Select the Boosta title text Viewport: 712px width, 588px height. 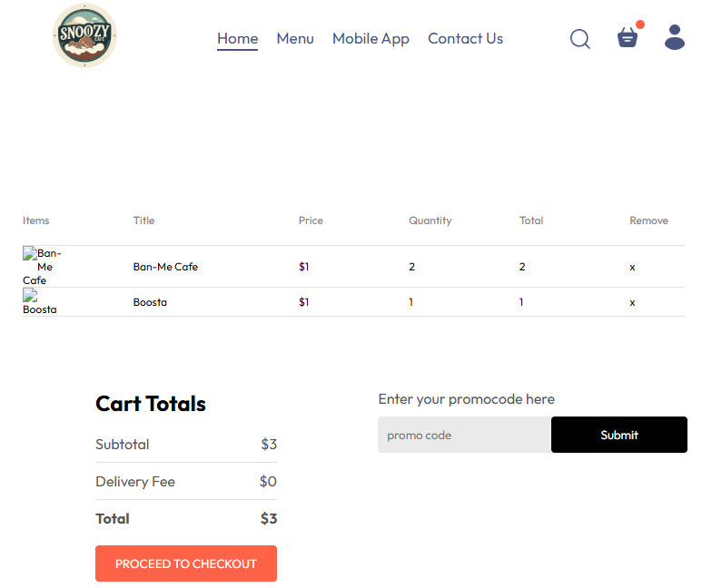tap(150, 302)
